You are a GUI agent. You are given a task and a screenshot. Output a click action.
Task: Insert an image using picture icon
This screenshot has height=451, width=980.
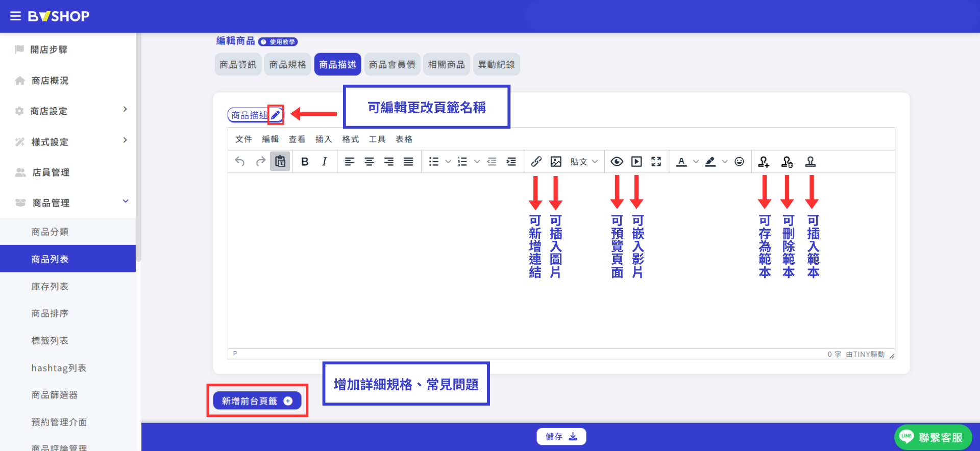556,162
